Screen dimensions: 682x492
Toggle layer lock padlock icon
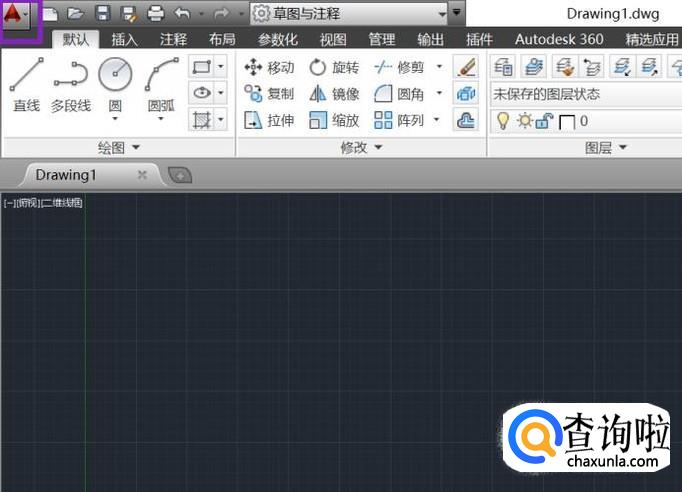(x=543, y=121)
